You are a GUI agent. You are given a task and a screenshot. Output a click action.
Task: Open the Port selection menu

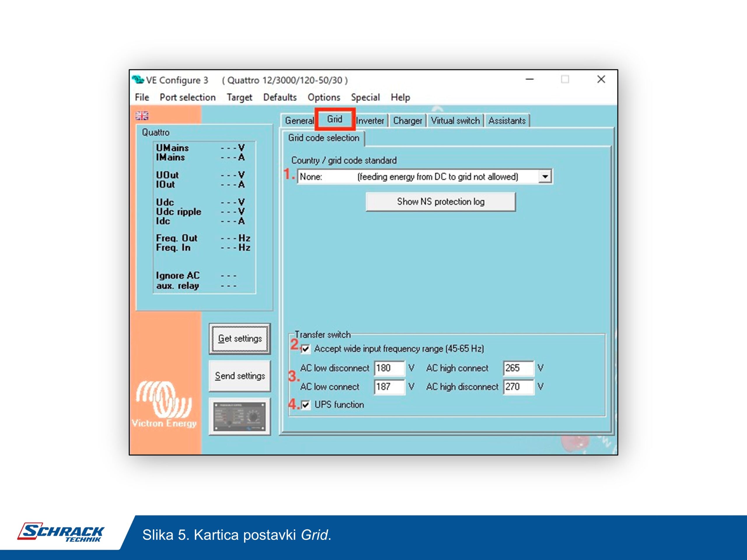(x=187, y=97)
